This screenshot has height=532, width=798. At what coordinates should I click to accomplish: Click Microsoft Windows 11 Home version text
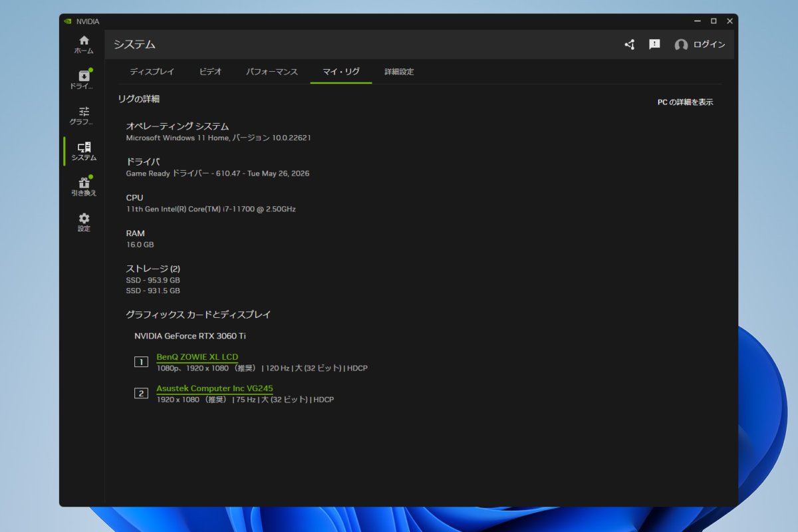218,138
